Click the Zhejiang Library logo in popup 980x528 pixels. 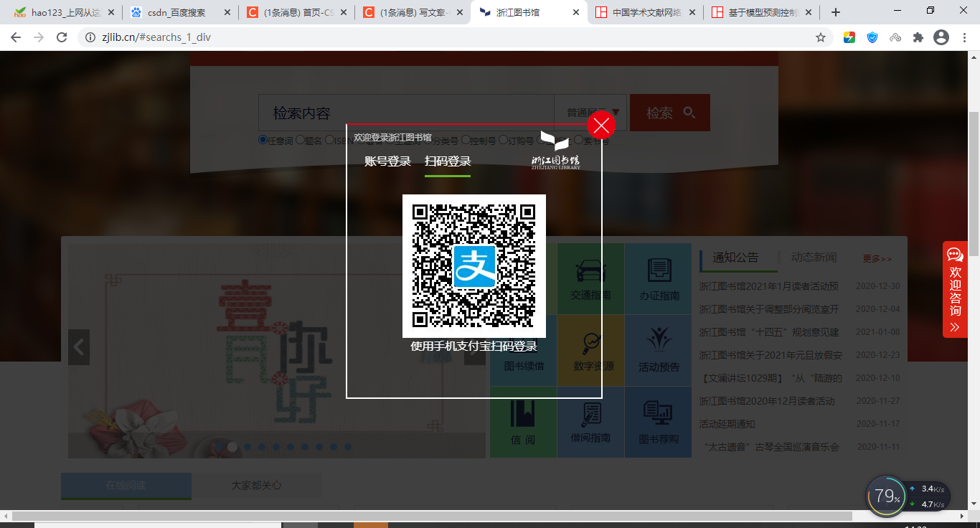(555, 151)
